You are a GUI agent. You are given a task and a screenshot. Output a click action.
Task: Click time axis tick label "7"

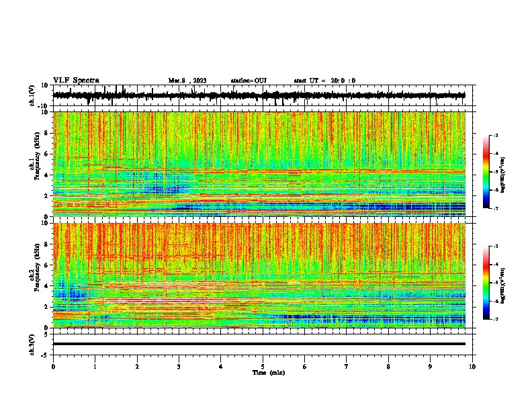pos(347,367)
